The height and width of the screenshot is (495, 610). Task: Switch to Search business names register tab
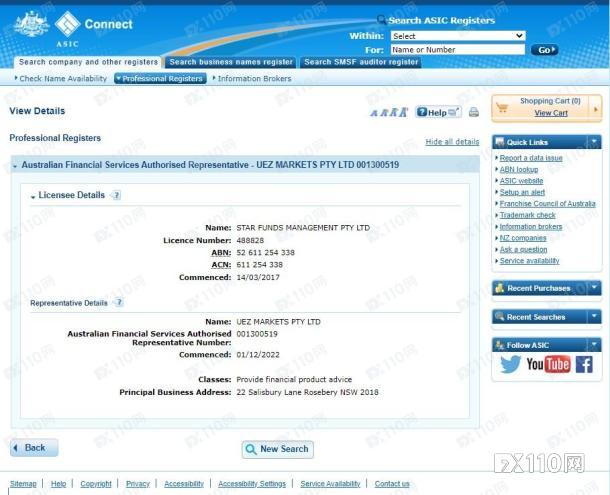[x=231, y=62]
